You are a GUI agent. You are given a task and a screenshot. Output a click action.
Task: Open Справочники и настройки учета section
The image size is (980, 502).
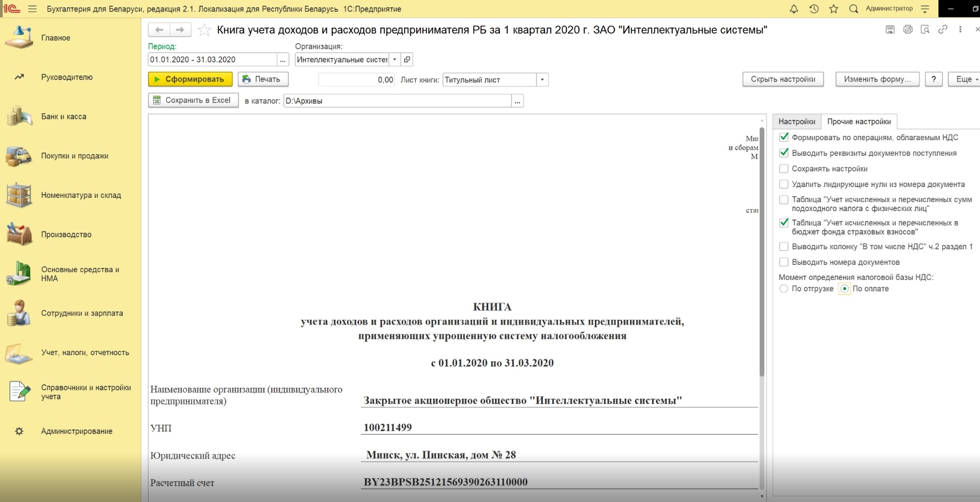(x=86, y=392)
